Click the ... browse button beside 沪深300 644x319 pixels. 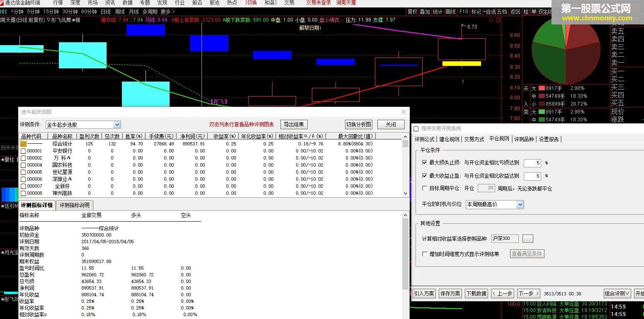(527, 239)
